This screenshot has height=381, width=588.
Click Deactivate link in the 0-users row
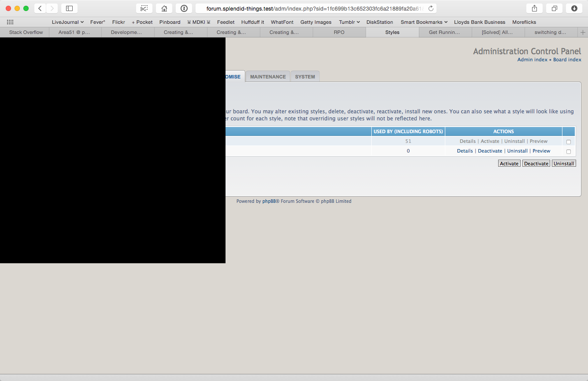[490, 151]
